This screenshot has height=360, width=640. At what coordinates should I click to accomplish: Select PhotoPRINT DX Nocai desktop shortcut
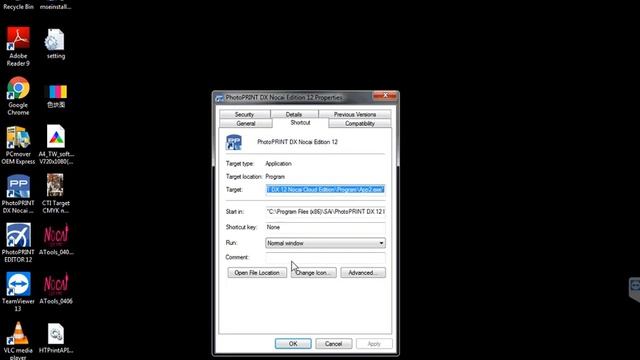point(18,194)
